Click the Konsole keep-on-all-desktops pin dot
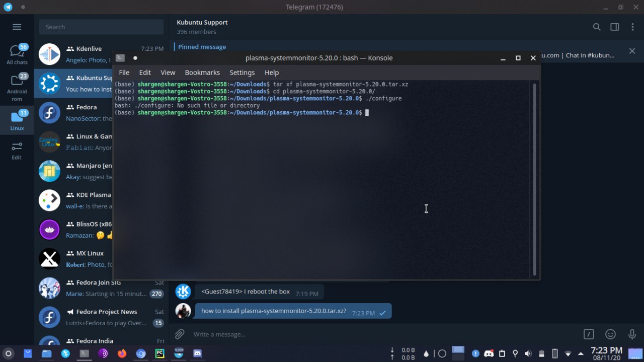 coord(135,58)
